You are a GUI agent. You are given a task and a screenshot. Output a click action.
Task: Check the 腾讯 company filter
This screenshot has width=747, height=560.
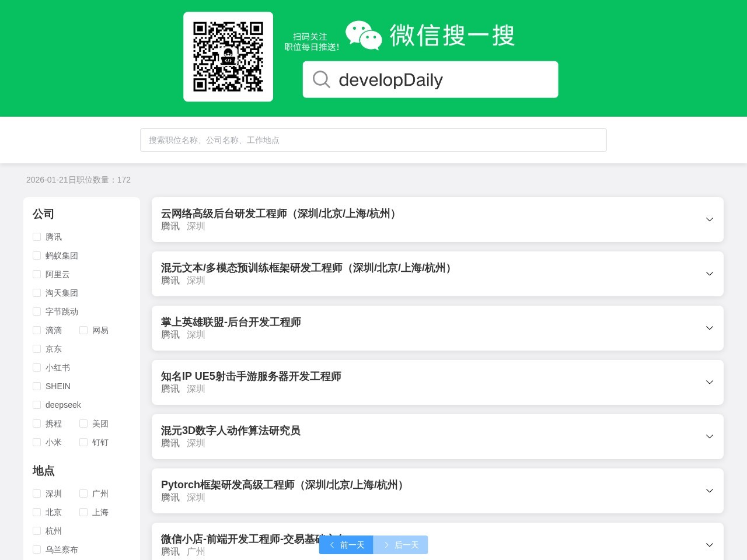[37, 237]
